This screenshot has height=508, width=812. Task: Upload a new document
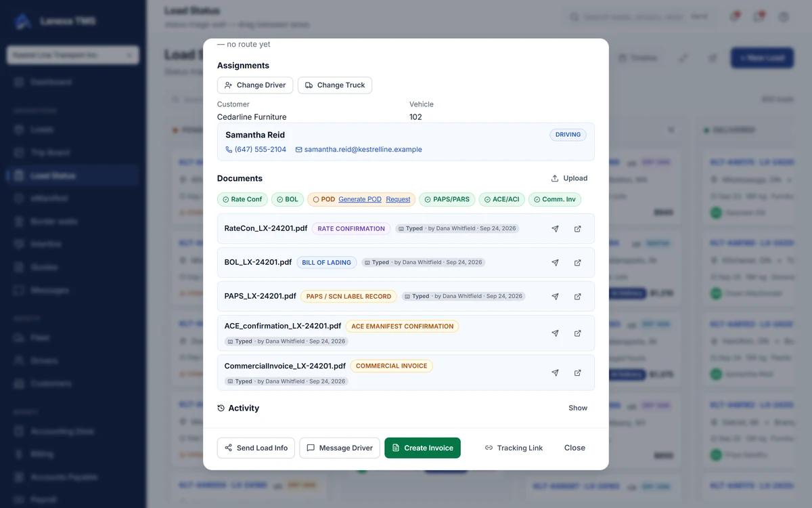569,178
